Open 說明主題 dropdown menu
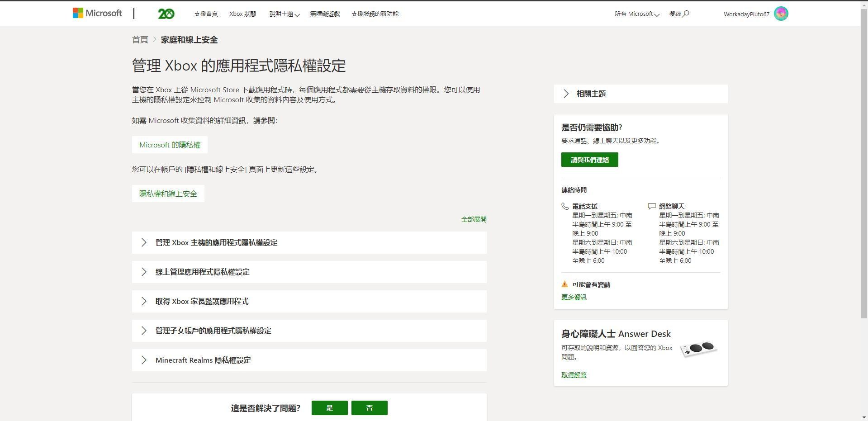Image resolution: width=868 pixels, height=421 pixels. [x=285, y=14]
